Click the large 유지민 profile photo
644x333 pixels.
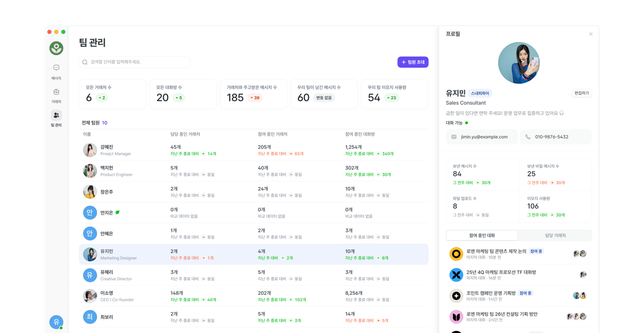[519, 63]
